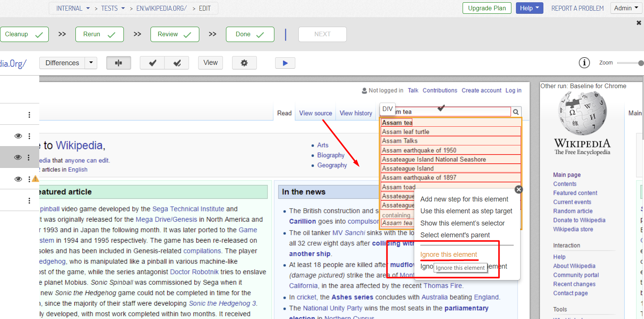
Task: Open Donate to Wikipedia sidebar link
Action: tap(579, 220)
